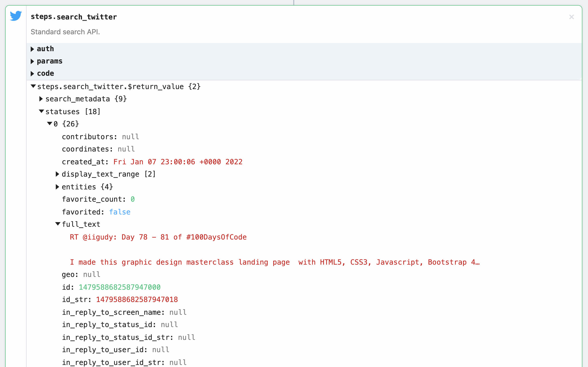Collapse the $return_value tree arrow
Screen dimensions: 588x367
pos(33,86)
